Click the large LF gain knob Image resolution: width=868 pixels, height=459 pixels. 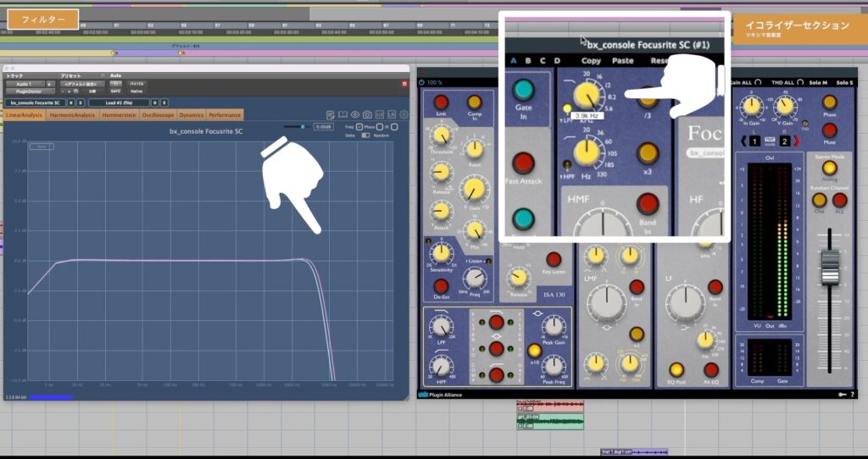[685, 304]
